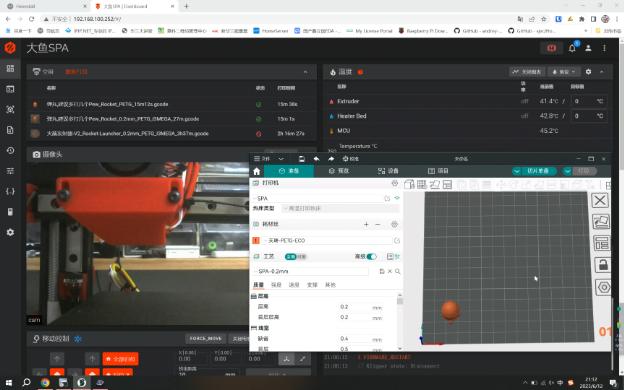The image size is (624, 390).
Task: Switch to the slicer preview tab
Action: pos(339,171)
